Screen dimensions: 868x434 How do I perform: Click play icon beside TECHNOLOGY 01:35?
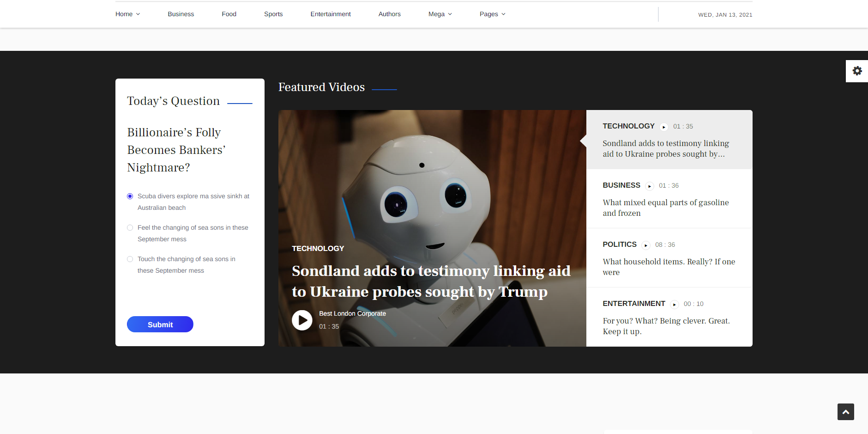tap(664, 127)
